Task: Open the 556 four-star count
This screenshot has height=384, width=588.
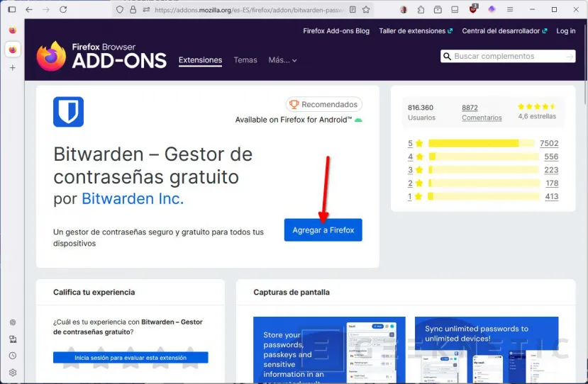Action: [551, 157]
